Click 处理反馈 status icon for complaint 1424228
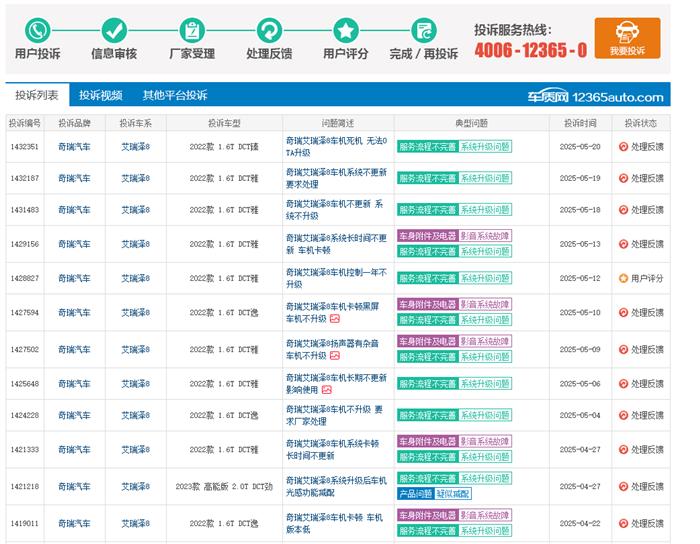 [623, 415]
